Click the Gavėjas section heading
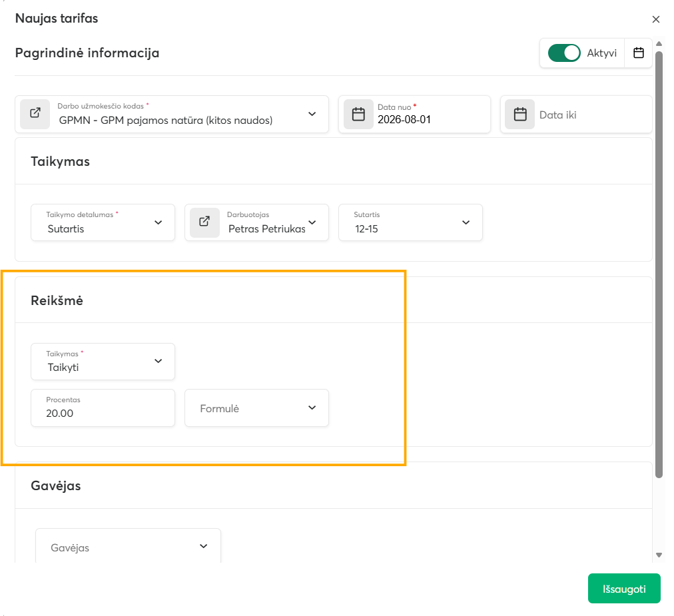 click(x=56, y=485)
